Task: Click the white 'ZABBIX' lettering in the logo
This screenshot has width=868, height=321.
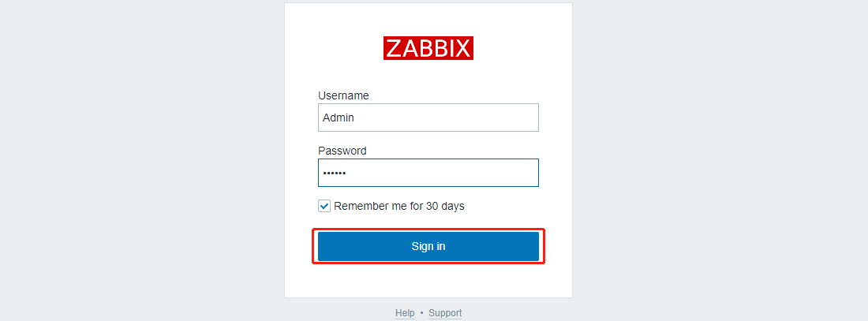Action: point(428,48)
